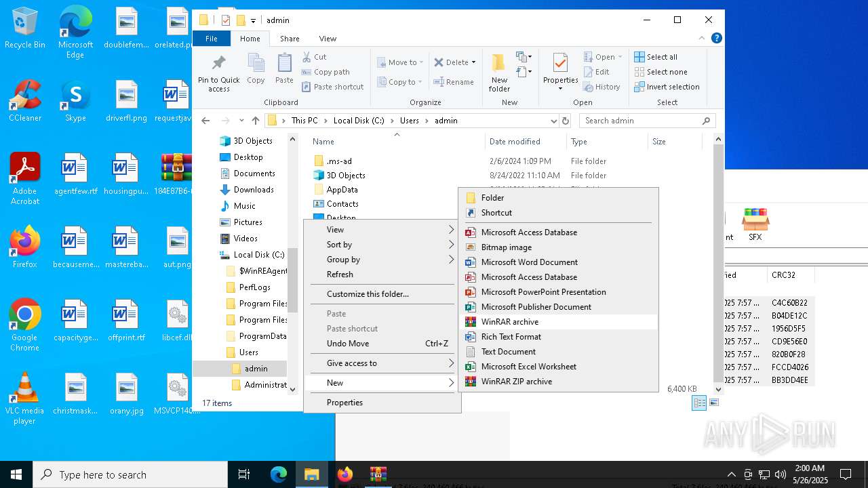Screen dimensions: 868x488
Task: Click Copy path in the ribbon
Action: [x=325, y=72]
